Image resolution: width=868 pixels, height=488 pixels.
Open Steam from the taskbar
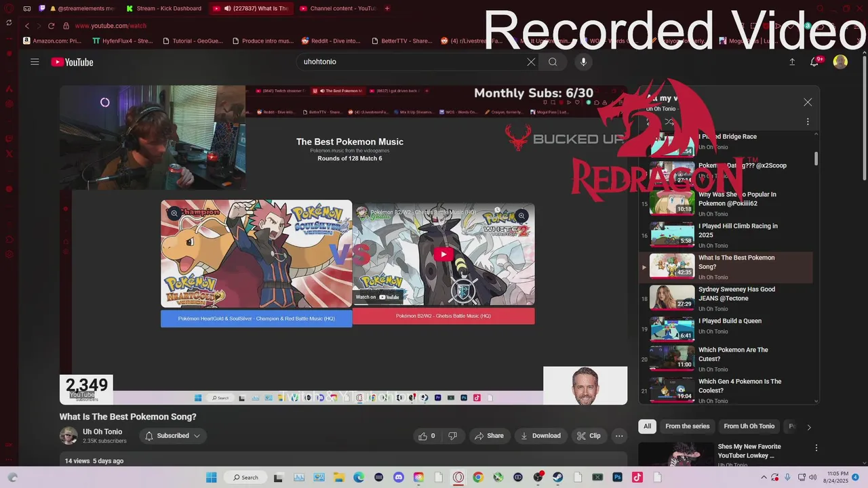click(557, 477)
